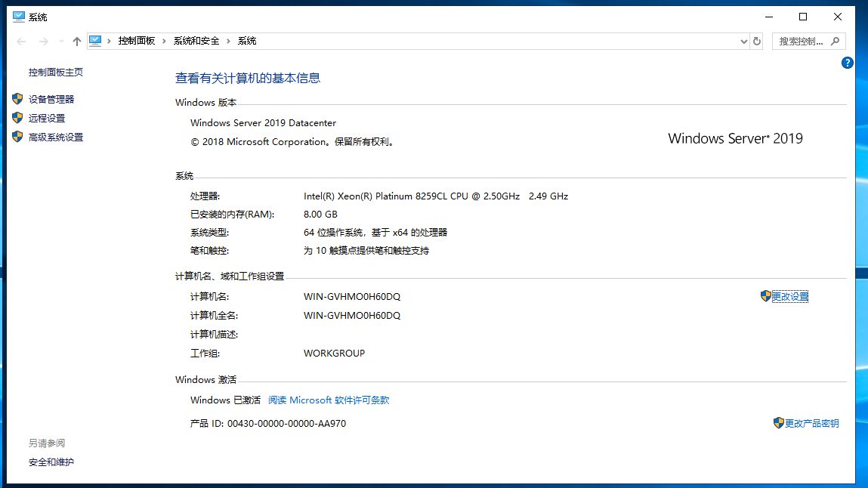Screen dimensions: 868x488
Task: Click Change settings (更改设置) link
Action: 790,297
